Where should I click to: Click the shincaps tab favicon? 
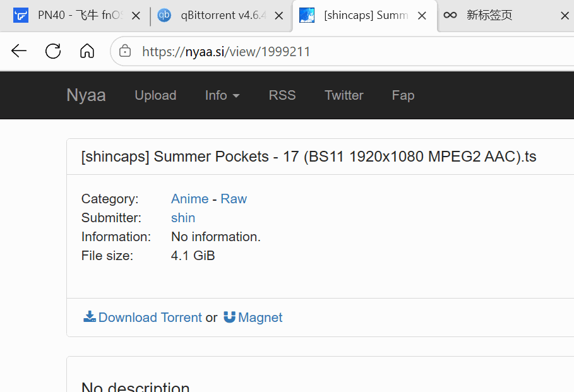(x=307, y=15)
